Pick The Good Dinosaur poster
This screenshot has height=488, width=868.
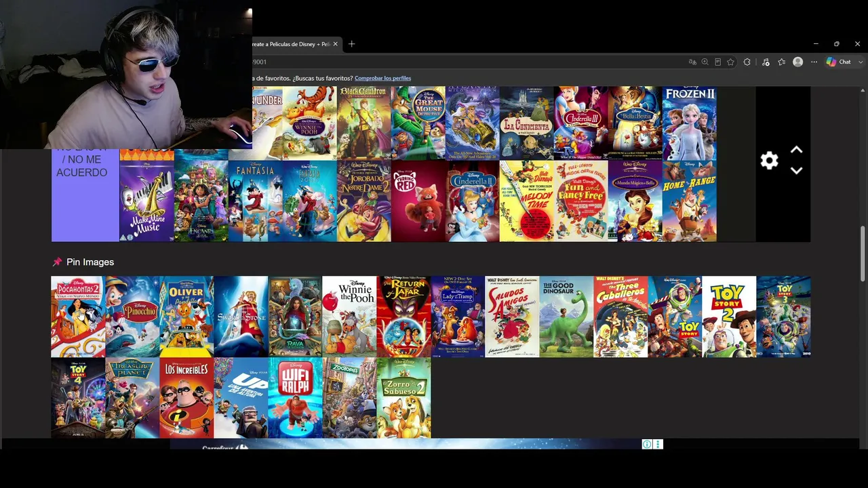pos(566,317)
